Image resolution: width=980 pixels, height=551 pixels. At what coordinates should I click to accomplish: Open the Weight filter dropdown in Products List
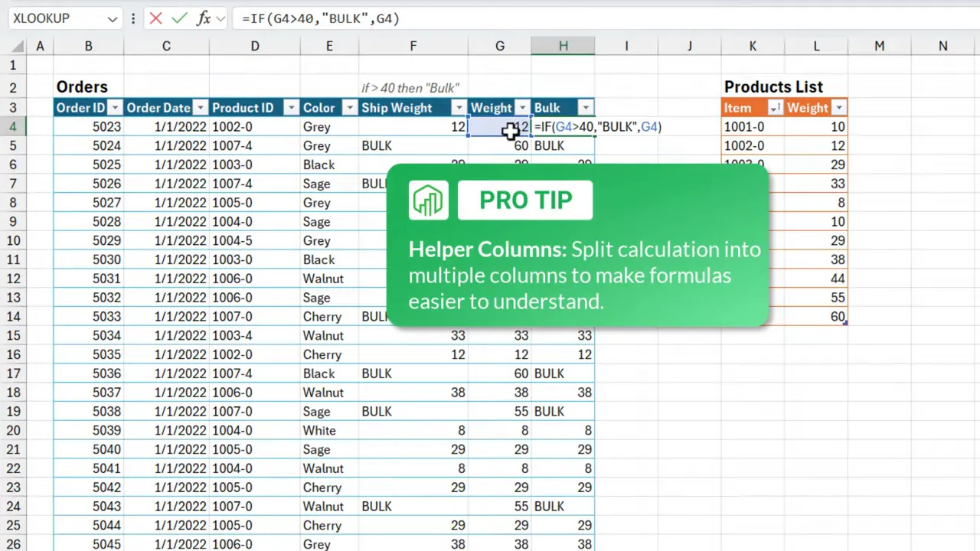pyautogui.click(x=838, y=107)
